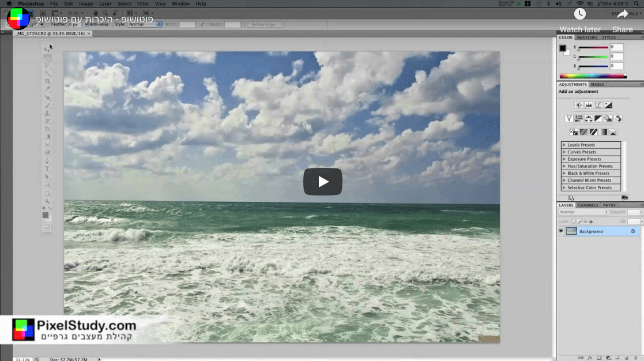
Task: Switch to the Channels tab
Action: pos(587,205)
